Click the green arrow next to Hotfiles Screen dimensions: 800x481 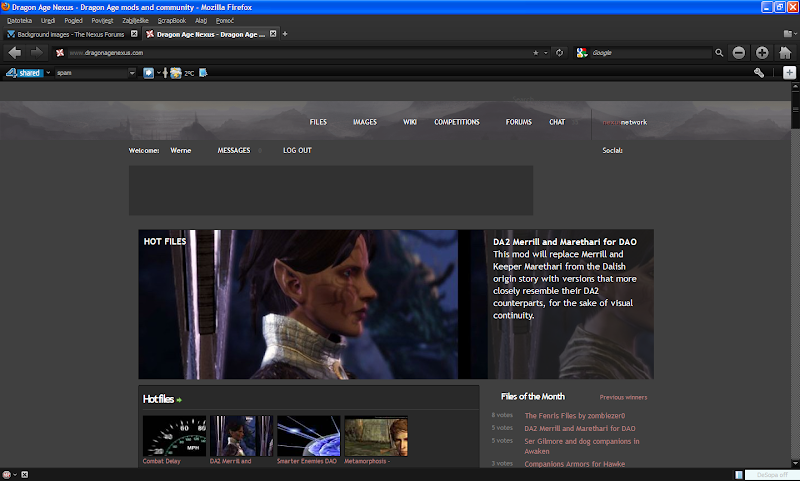tap(179, 400)
